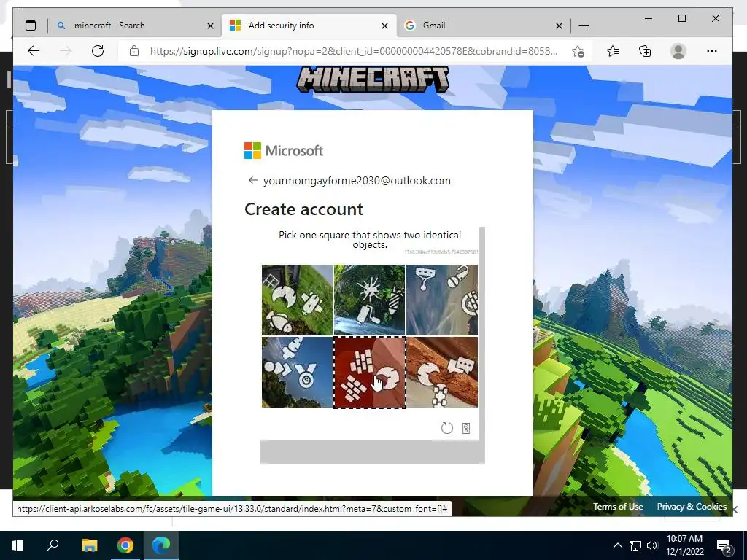This screenshot has width=747, height=560.
Task: Open the network status tray icon
Action: [635, 545]
